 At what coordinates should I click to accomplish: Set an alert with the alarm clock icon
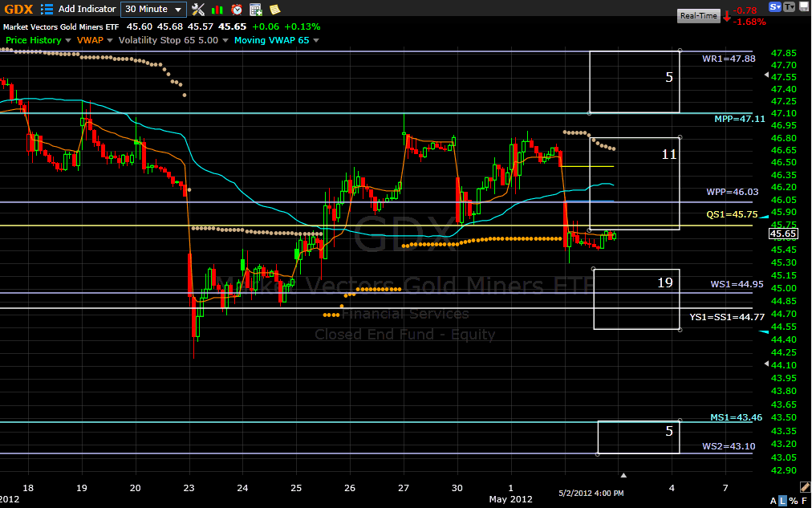tap(237, 10)
